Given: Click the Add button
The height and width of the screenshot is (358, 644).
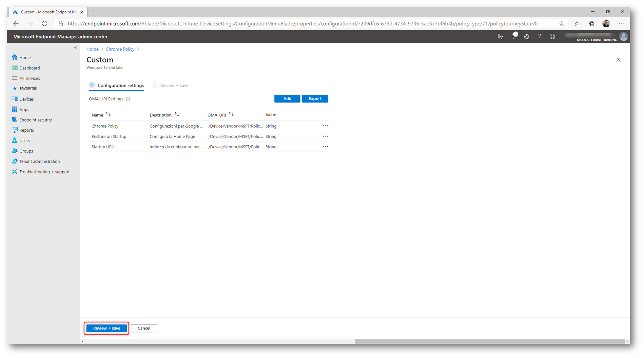Looking at the screenshot, I should click(287, 99).
